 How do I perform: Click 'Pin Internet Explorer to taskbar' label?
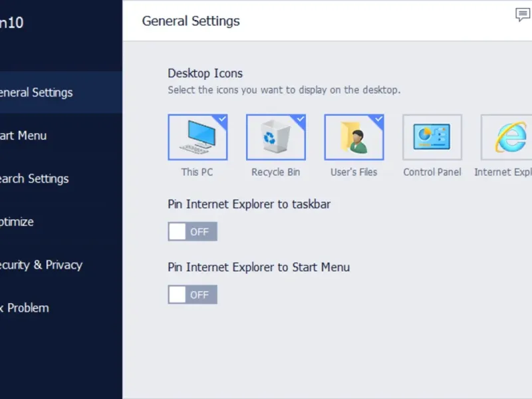point(249,204)
